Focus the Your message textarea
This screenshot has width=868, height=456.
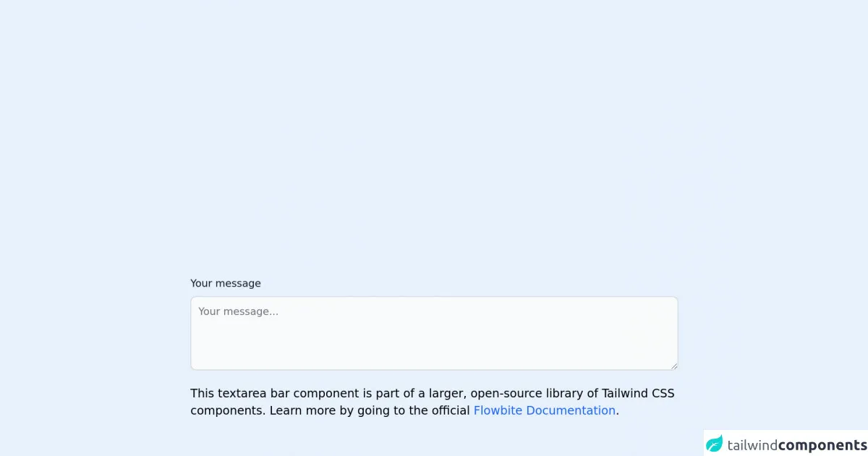point(434,333)
